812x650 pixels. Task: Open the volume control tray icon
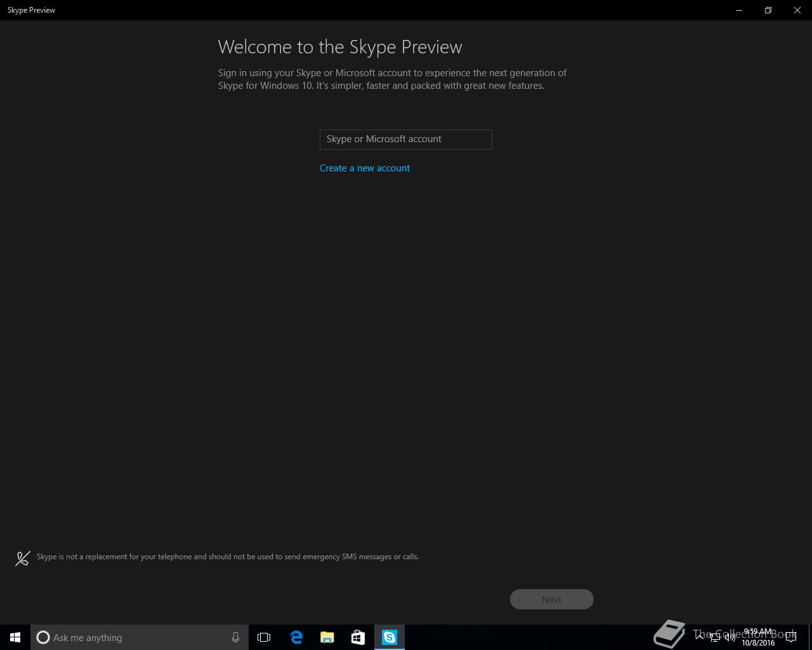730,637
